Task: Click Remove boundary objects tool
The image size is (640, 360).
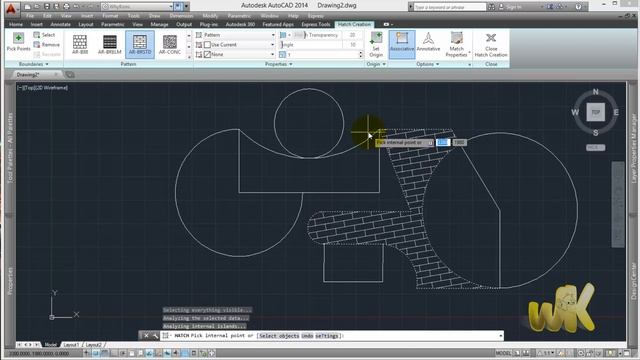Action: 47,44
